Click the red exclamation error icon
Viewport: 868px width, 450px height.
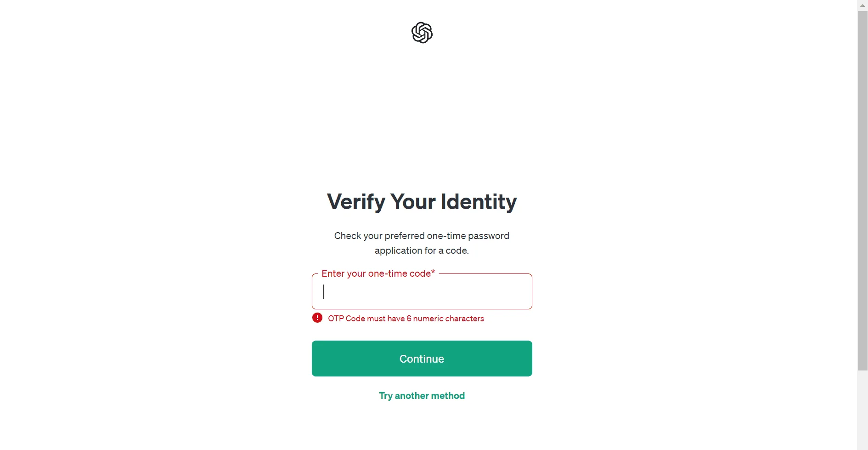(x=317, y=318)
